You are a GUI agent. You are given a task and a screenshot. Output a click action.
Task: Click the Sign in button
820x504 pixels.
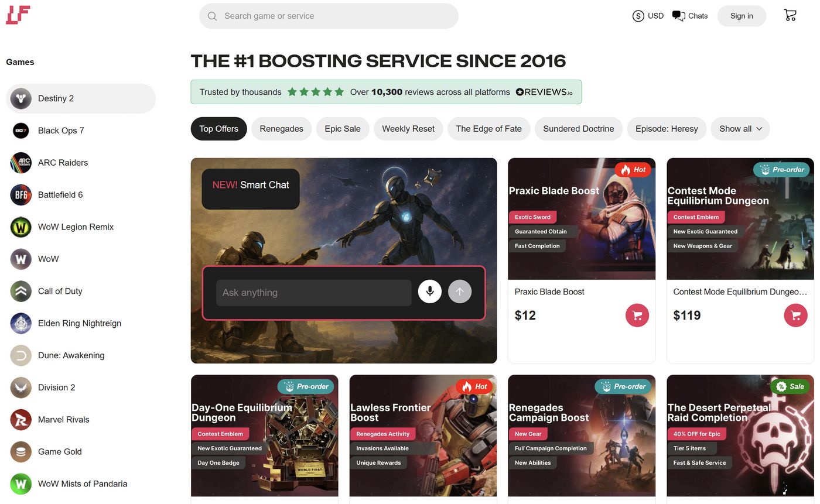tap(742, 16)
